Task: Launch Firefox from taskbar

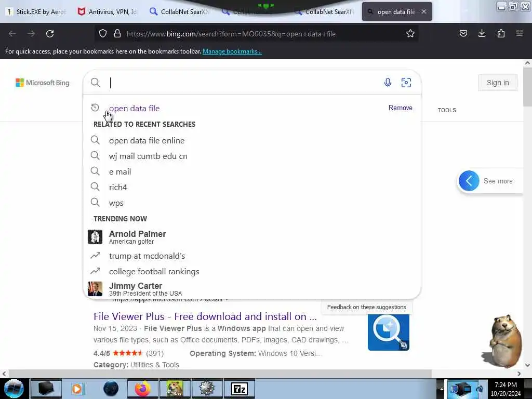Action: (x=142, y=389)
